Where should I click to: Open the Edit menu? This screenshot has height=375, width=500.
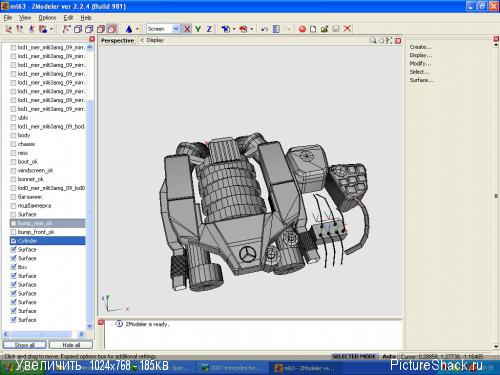(x=68, y=18)
